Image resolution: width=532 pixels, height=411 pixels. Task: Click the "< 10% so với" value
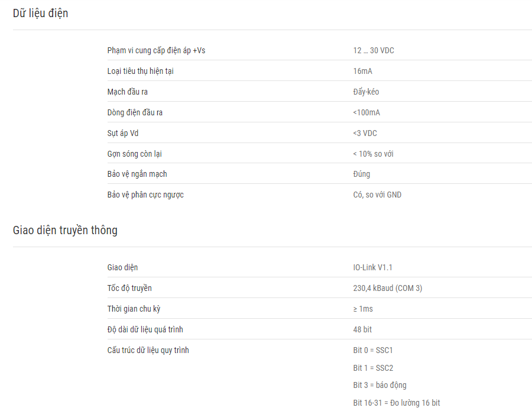click(373, 154)
